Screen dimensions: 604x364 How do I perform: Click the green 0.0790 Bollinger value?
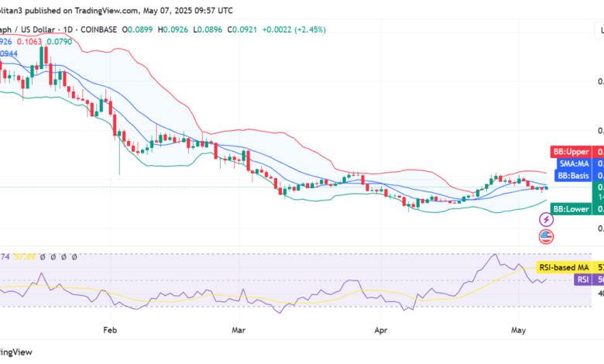pyautogui.click(x=60, y=42)
